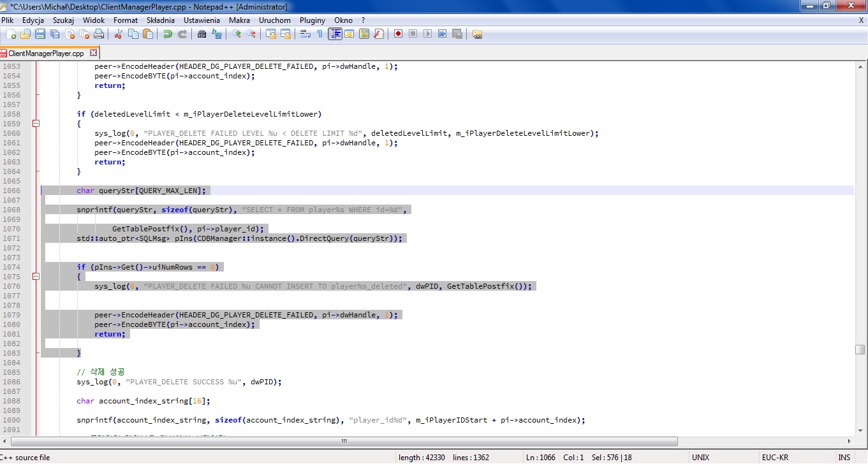
Task: Open the ? help menu
Action: (363, 20)
